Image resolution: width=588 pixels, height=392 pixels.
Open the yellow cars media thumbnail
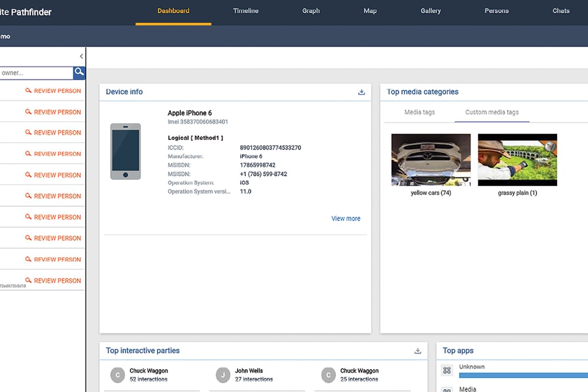coord(431,160)
